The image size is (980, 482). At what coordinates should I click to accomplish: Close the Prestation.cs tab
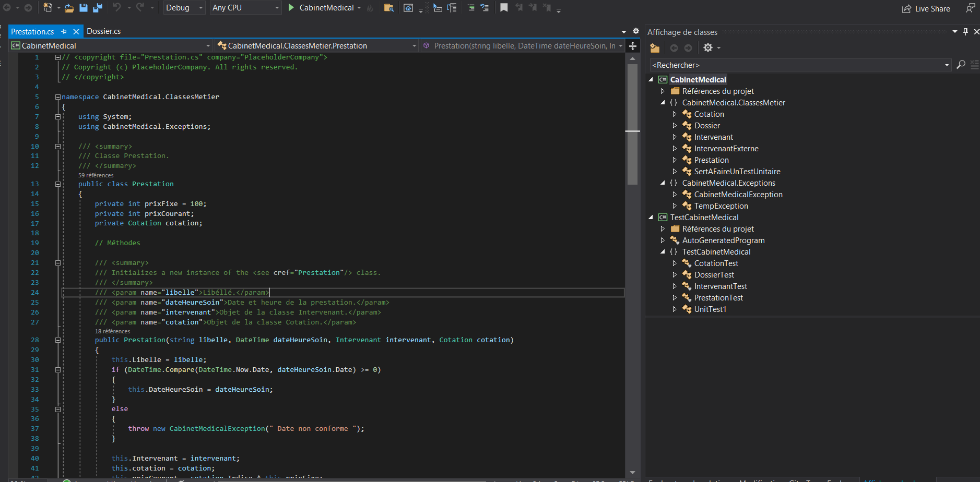point(76,31)
